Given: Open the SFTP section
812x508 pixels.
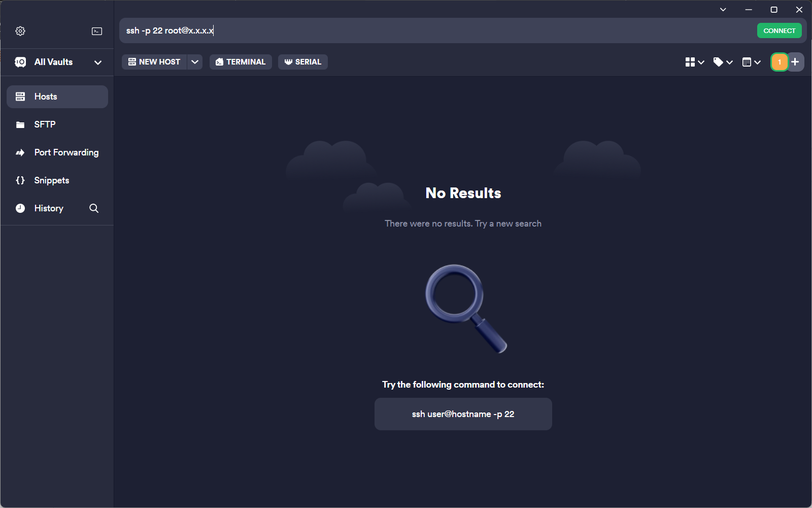Looking at the screenshot, I should [x=45, y=124].
